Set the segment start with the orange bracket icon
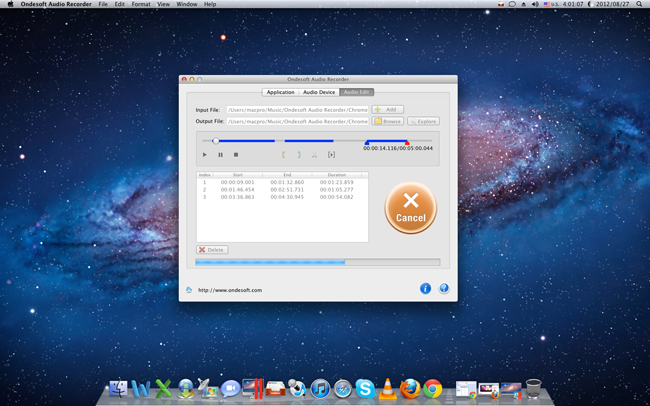 (284, 155)
